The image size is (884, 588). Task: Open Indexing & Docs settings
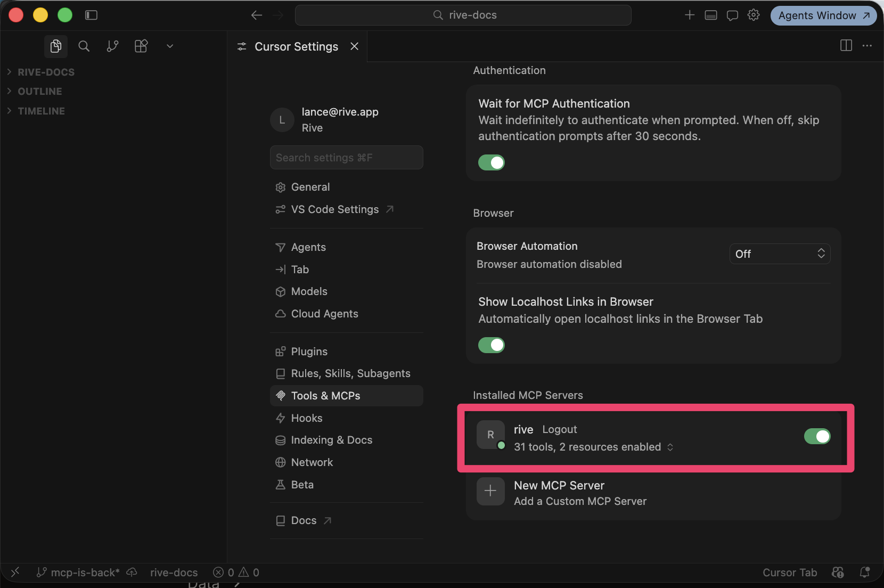347,440
